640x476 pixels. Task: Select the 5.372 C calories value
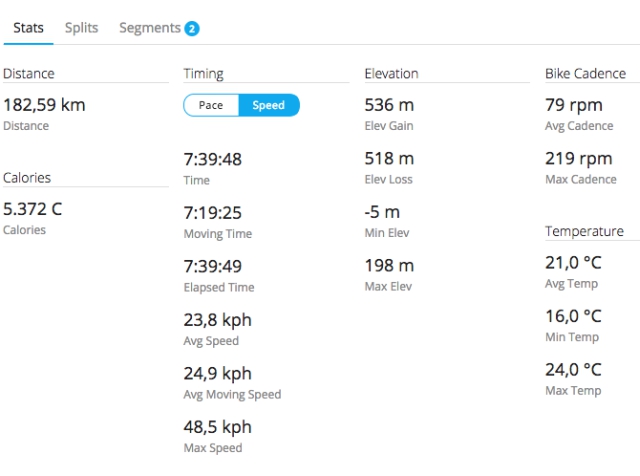(32, 209)
